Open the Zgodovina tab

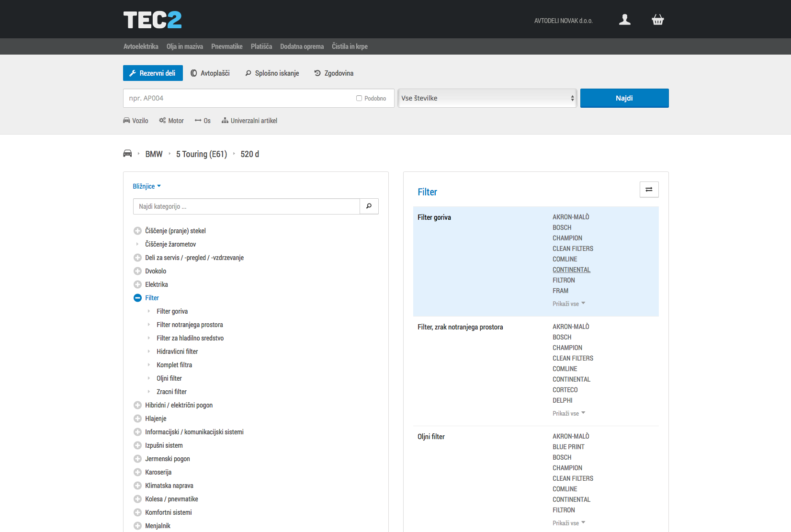coord(334,73)
